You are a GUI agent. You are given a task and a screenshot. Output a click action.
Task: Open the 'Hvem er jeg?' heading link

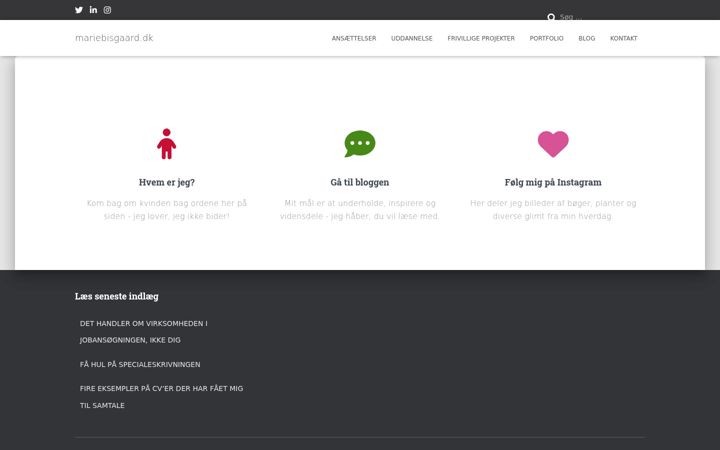click(167, 182)
